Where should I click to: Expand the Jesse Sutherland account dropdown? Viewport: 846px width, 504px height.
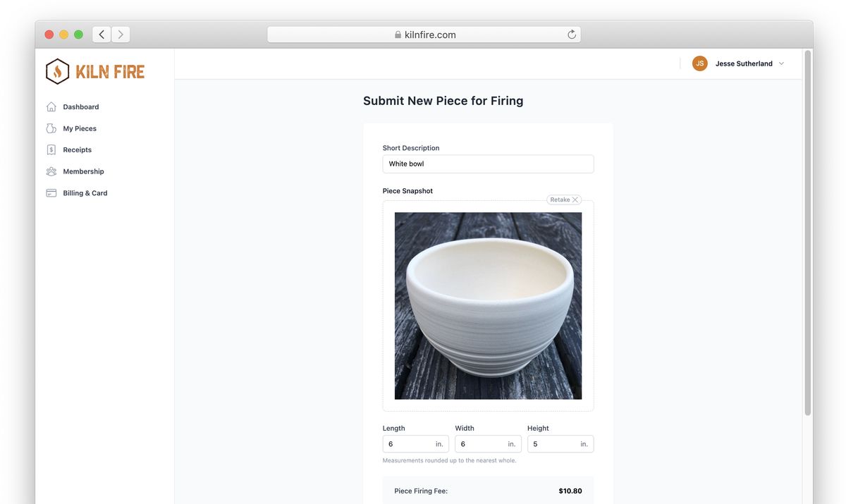coord(781,62)
